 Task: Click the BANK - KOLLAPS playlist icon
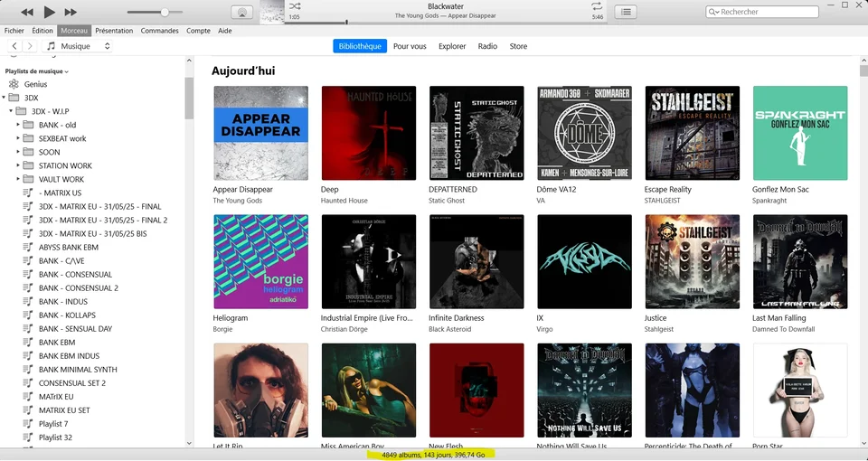point(28,315)
